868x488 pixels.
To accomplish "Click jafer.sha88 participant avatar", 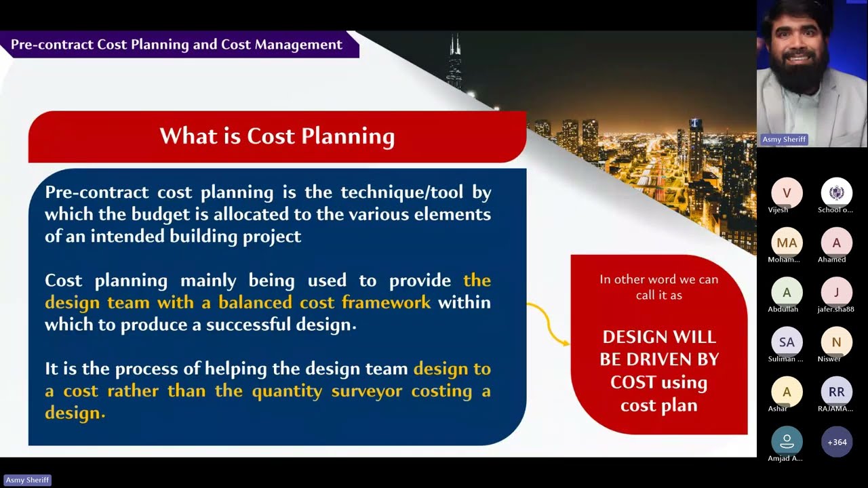I will tap(837, 292).
